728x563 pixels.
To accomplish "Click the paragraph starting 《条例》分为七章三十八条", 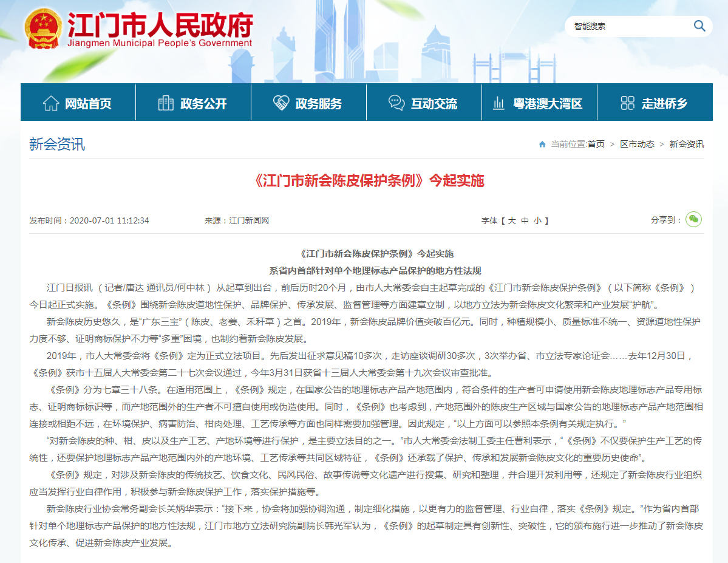I will click(366, 407).
